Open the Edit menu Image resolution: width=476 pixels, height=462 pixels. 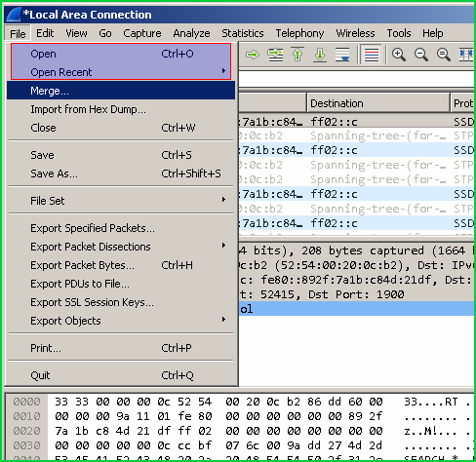45,33
